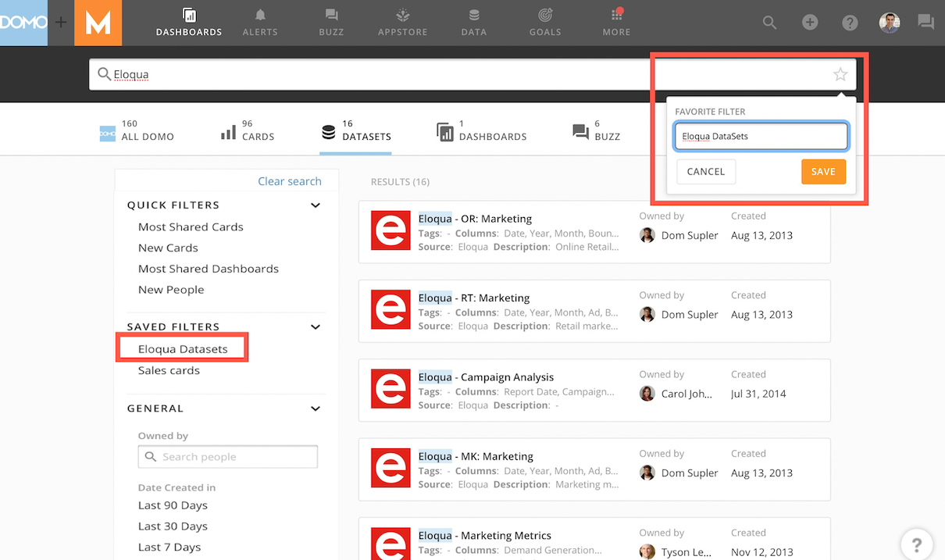Image resolution: width=945 pixels, height=560 pixels.
Task: Collapse the Saved Filters section
Action: (x=316, y=327)
